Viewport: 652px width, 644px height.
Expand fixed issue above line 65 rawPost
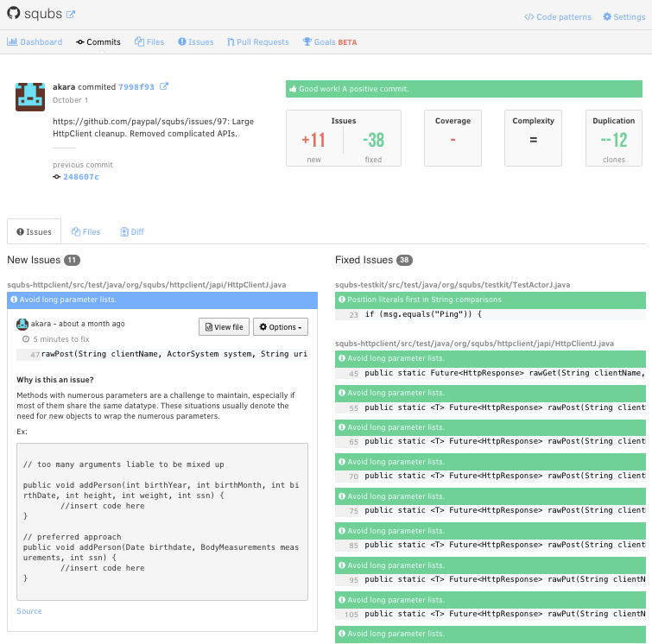click(x=491, y=428)
